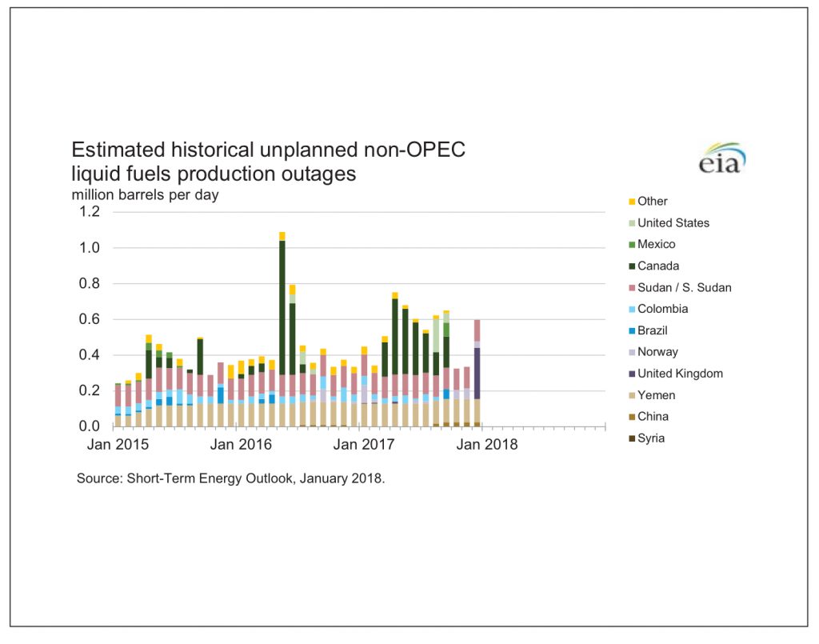Select the China legend label
Image resolution: width=819 pixels, height=644 pixels.
point(653,417)
